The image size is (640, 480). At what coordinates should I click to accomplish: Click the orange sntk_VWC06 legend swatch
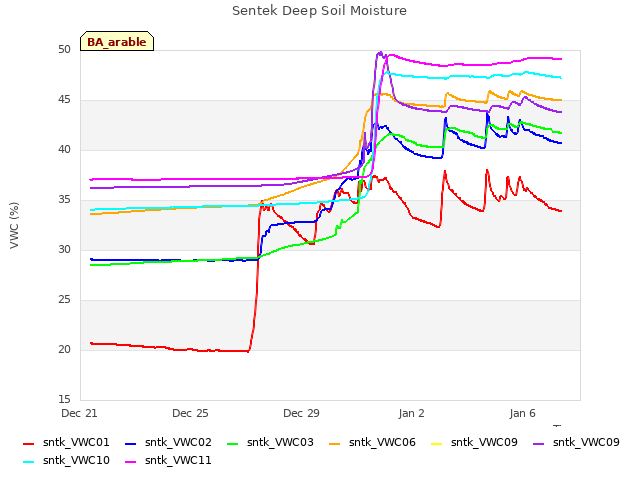[x=334, y=444]
